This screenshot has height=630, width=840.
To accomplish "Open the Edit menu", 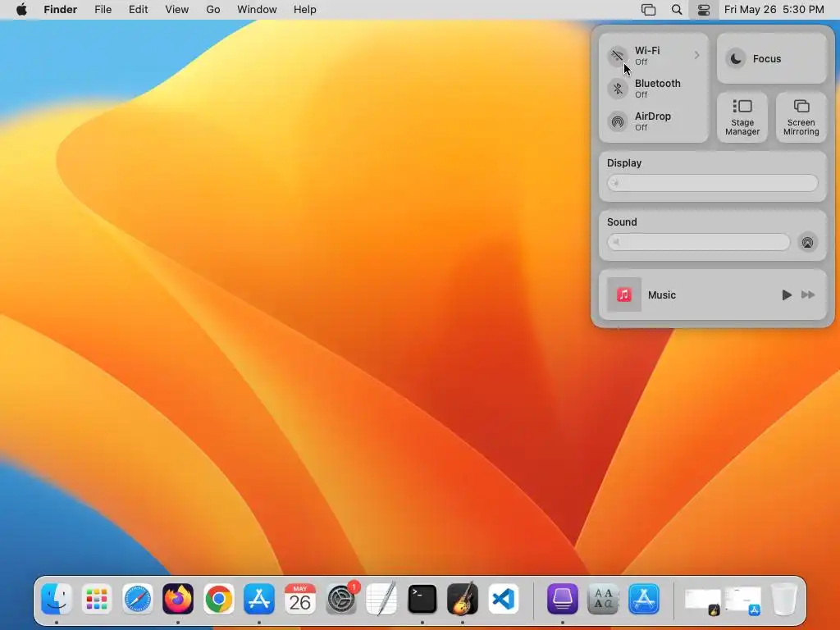I will (138, 10).
